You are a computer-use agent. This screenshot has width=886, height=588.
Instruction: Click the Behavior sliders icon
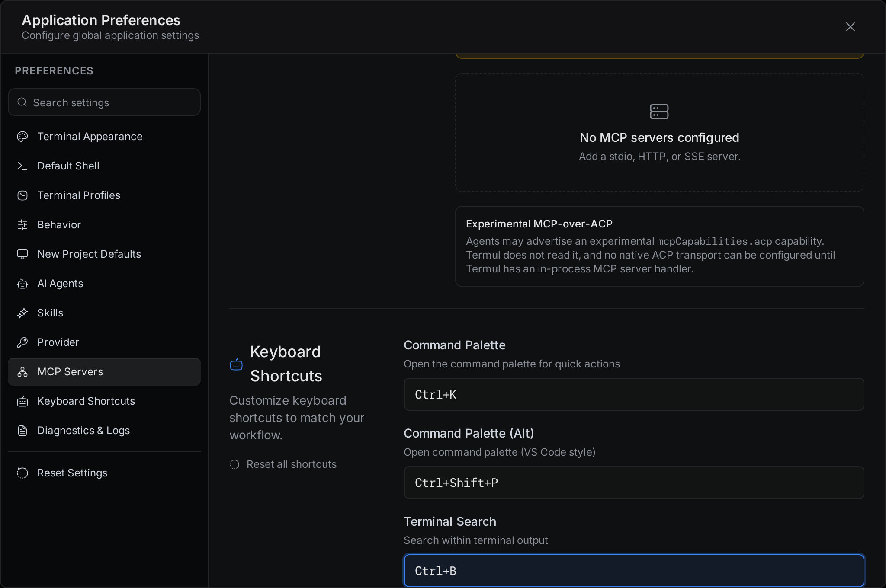[x=22, y=225]
